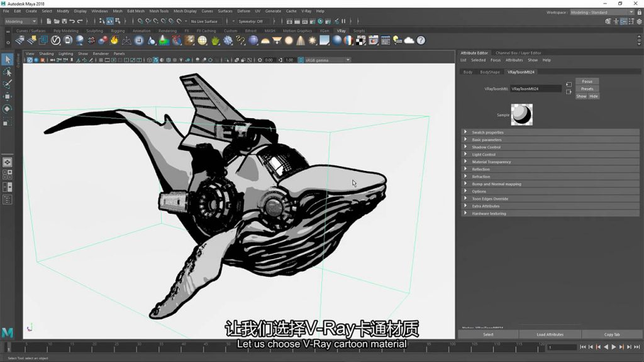Click the Select button at panel bottom
This screenshot has height=362, width=644.
[488, 334]
